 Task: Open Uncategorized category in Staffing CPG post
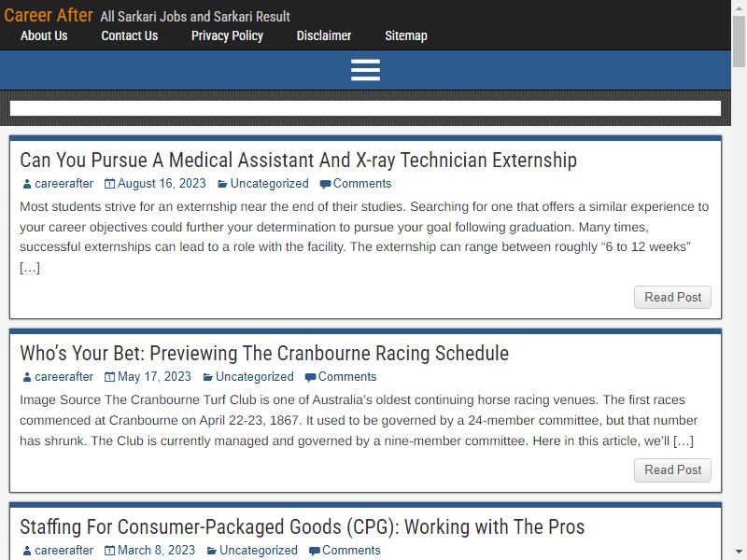(x=259, y=550)
